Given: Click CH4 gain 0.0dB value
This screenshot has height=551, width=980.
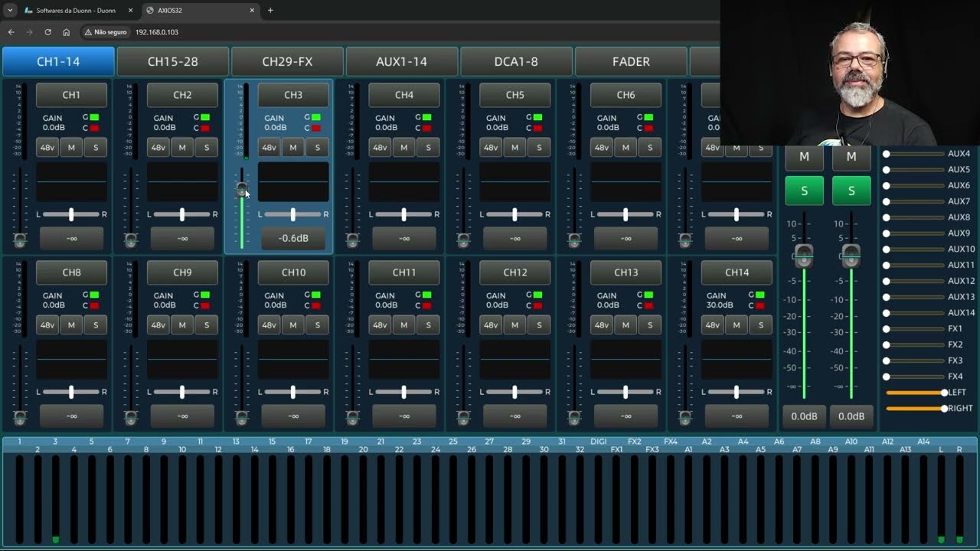Looking at the screenshot, I should pyautogui.click(x=386, y=128).
